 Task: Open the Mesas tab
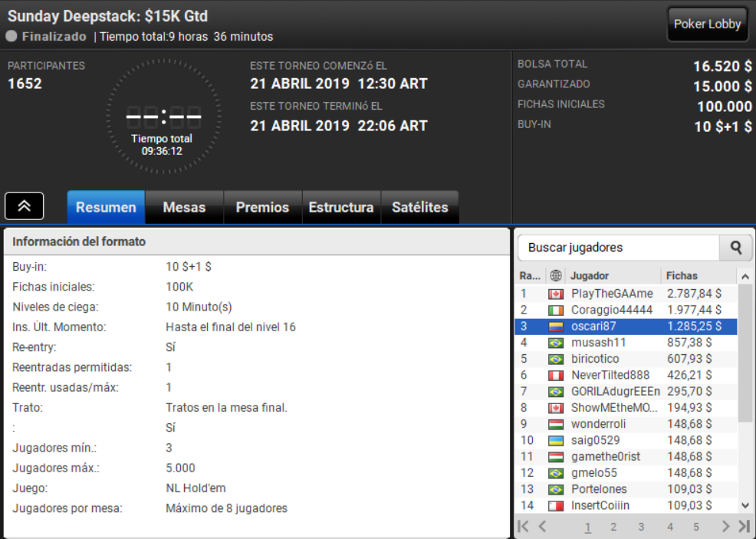(184, 207)
